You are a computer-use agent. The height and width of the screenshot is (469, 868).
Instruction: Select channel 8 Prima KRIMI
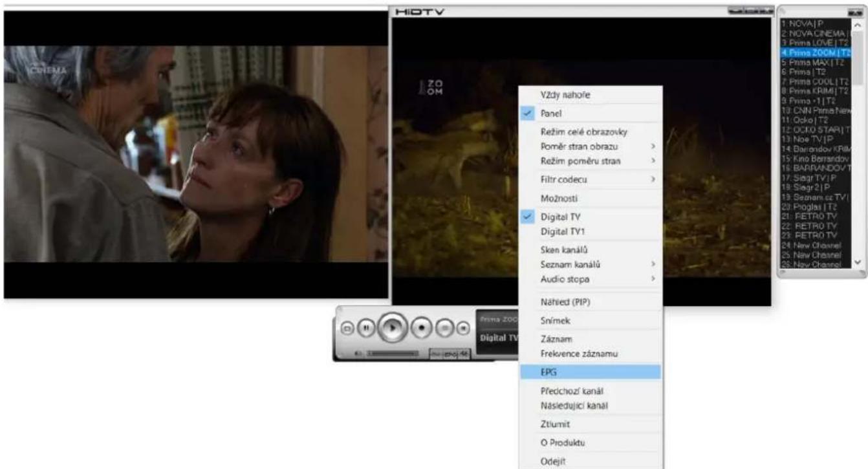[815, 91]
